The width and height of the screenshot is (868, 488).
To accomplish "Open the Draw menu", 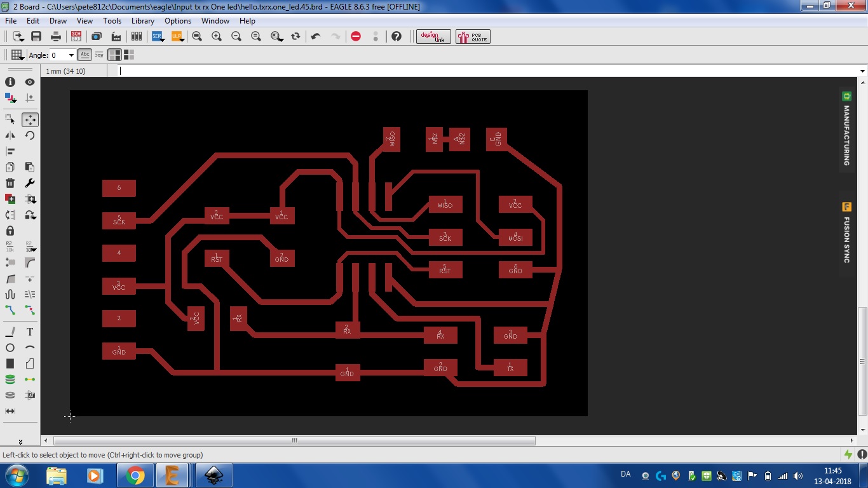I will 58,21.
